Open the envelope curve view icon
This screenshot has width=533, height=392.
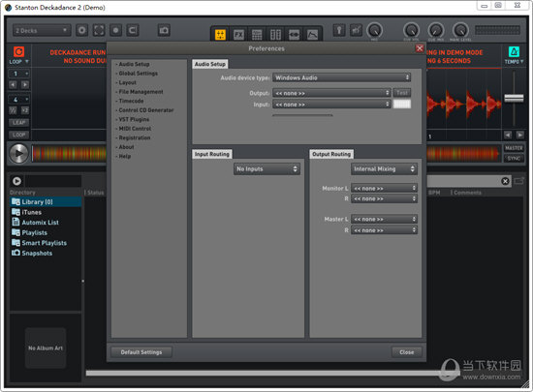312,34
